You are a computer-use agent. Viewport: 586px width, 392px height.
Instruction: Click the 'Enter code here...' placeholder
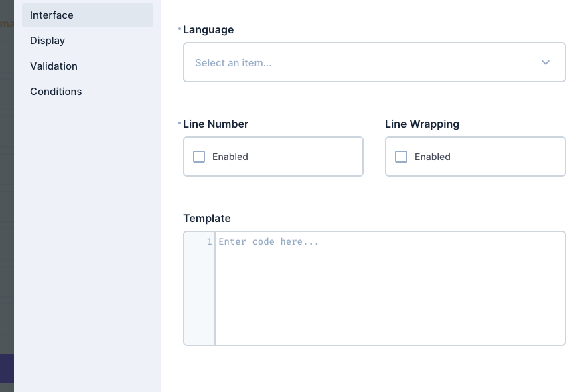[x=269, y=241]
